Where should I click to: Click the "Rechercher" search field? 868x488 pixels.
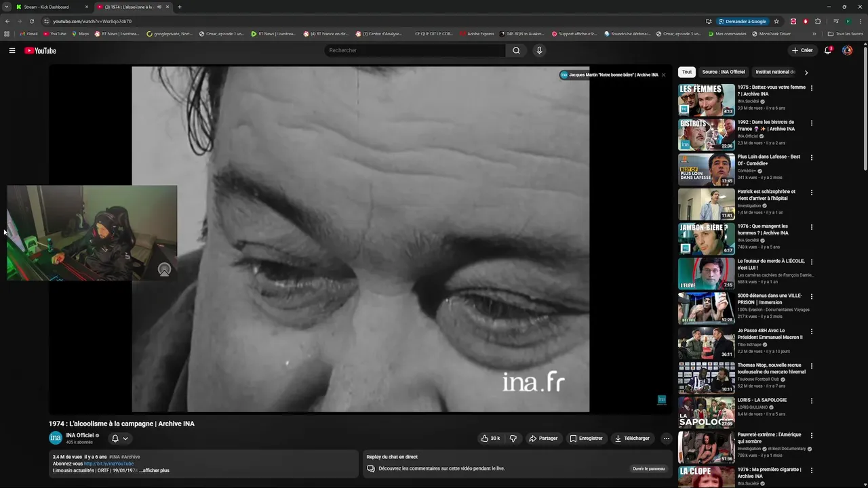tap(415, 50)
